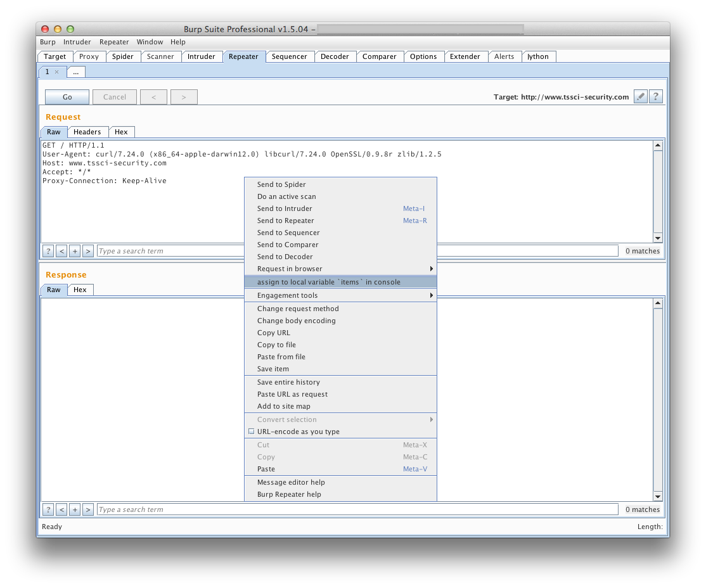Switch to the Jython tab
706x588 pixels.
(x=538, y=56)
